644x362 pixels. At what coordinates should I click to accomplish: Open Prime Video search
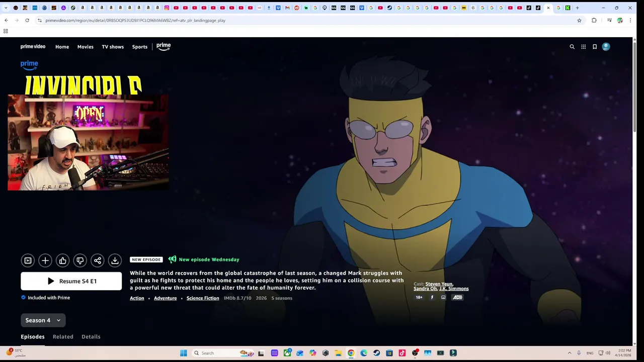[572, 47]
